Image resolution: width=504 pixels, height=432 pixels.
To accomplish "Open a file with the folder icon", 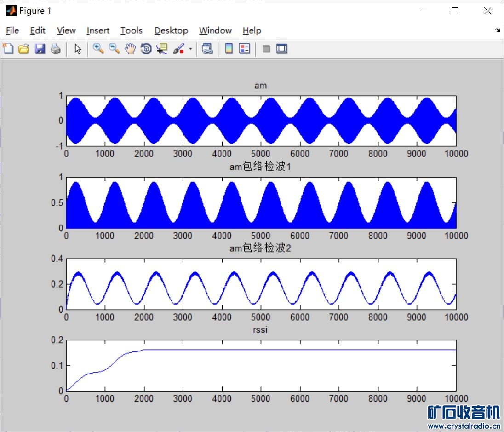I will pyautogui.click(x=23, y=49).
